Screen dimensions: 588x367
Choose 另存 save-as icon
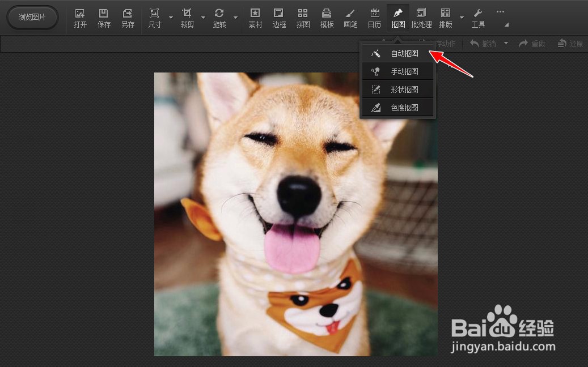click(x=128, y=18)
